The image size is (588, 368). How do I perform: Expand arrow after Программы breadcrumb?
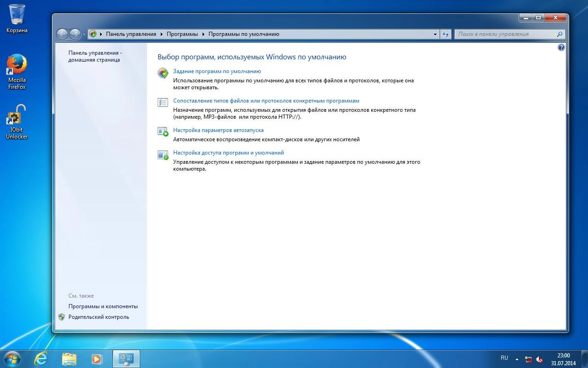pyautogui.click(x=204, y=34)
